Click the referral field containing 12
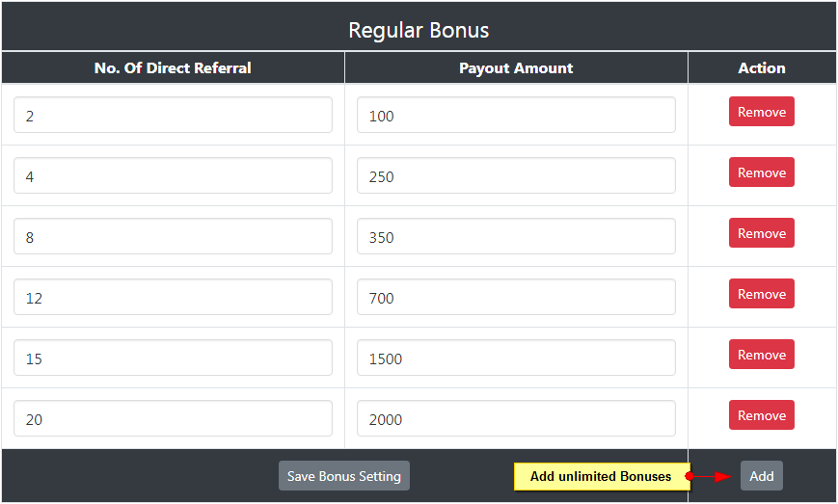This screenshot has width=838, height=504. 173,298
